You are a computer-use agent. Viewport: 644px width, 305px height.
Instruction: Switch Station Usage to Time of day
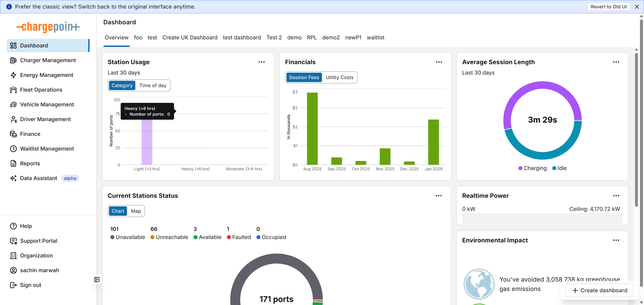(x=153, y=85)
